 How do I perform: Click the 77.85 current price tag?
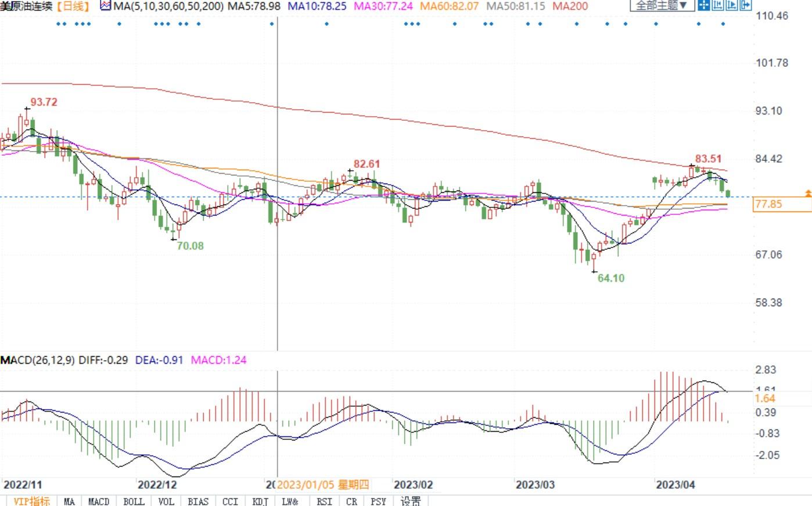[x=768, y=204]
